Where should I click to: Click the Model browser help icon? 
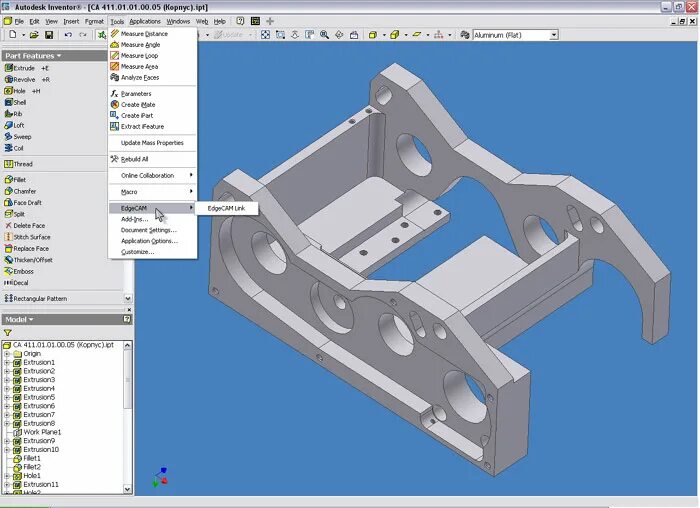[x=127, y=319]
